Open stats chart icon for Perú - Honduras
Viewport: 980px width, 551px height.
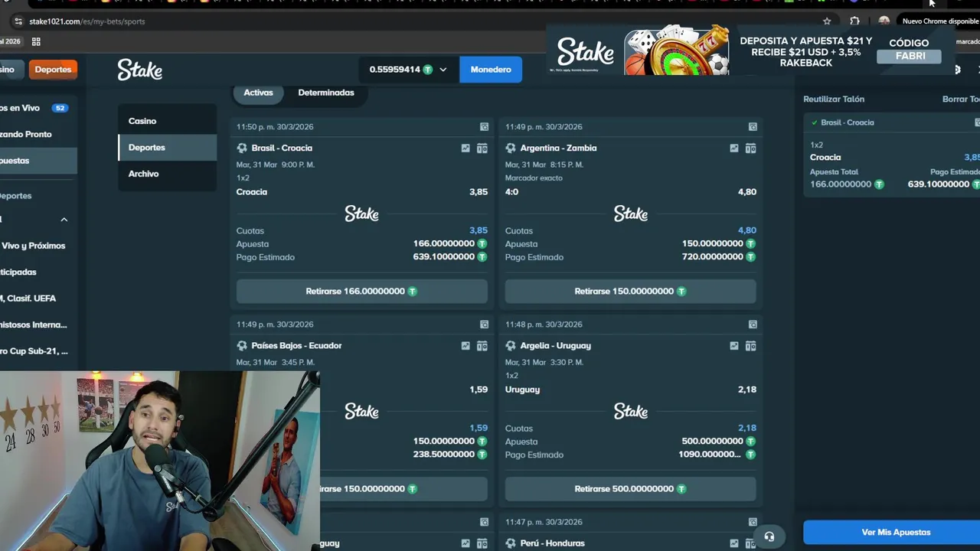point(734,543)
